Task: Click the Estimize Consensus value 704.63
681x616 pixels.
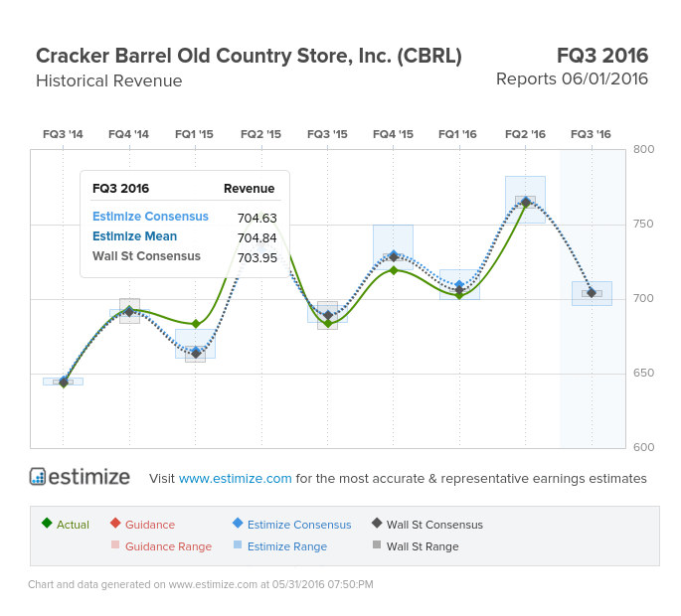Action: tap(257, 218)
